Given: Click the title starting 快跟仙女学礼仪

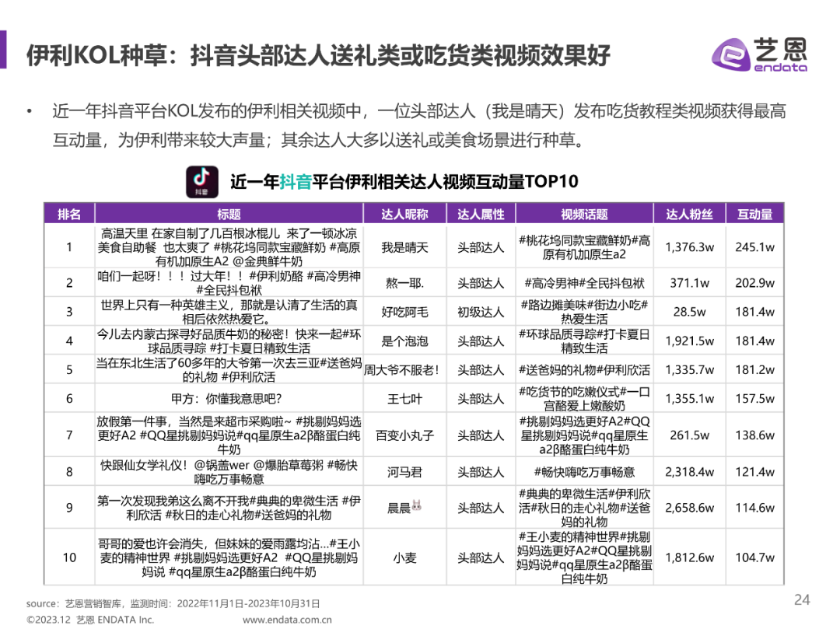Looking at the screenshot, I should pos(229,472).
